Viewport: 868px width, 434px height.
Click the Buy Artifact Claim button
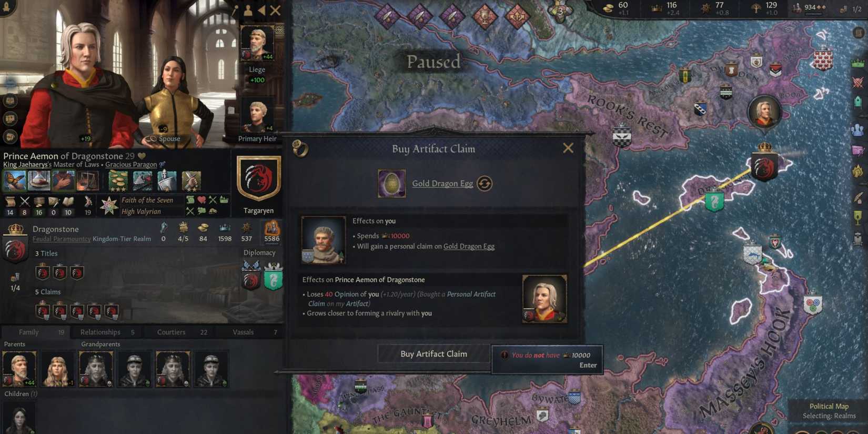tap(433, 354)
